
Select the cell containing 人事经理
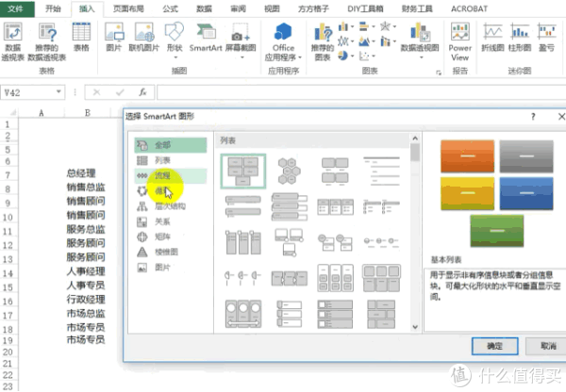pyautogui.click(x=87, y=271)
